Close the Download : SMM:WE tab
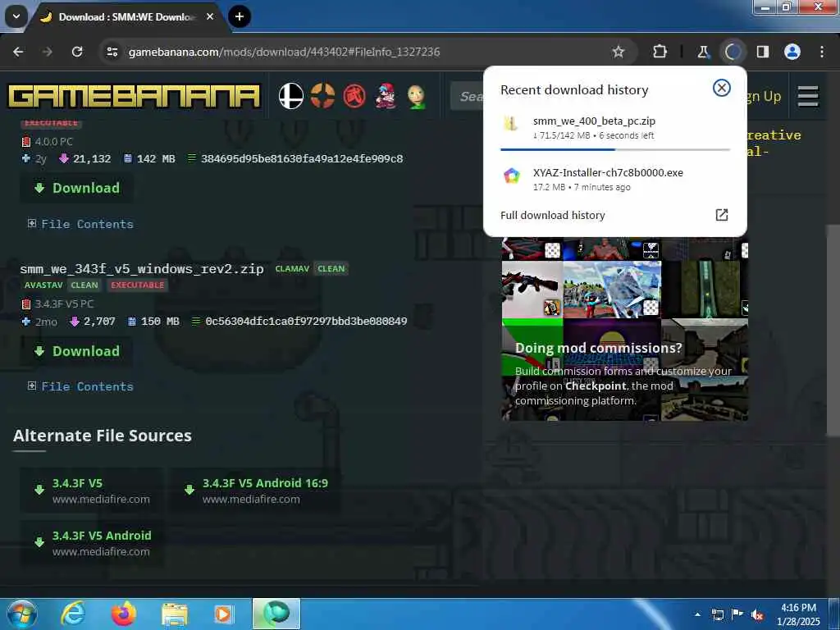840x630 pixels. point(210,16)
